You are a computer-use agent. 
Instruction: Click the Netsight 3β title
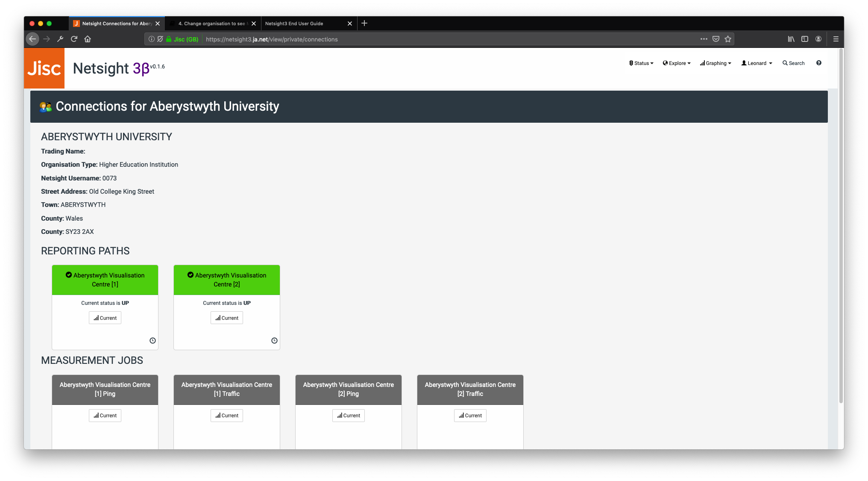(111, 68)
